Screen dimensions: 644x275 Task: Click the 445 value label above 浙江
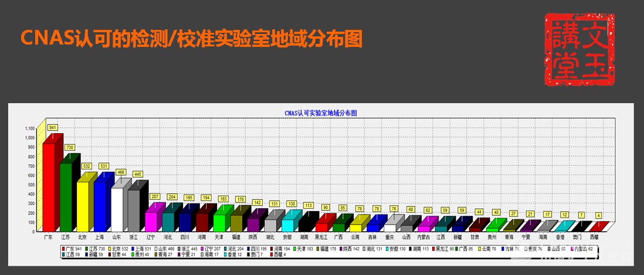pos(137,174)
